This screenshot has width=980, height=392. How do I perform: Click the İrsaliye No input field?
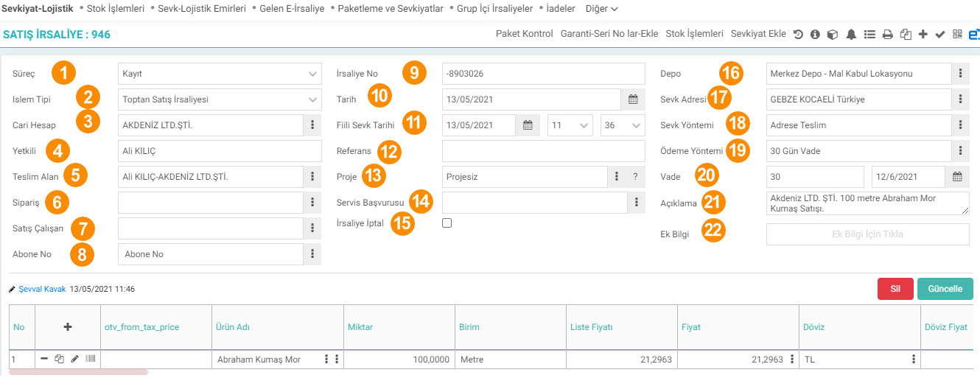point(544,73)
